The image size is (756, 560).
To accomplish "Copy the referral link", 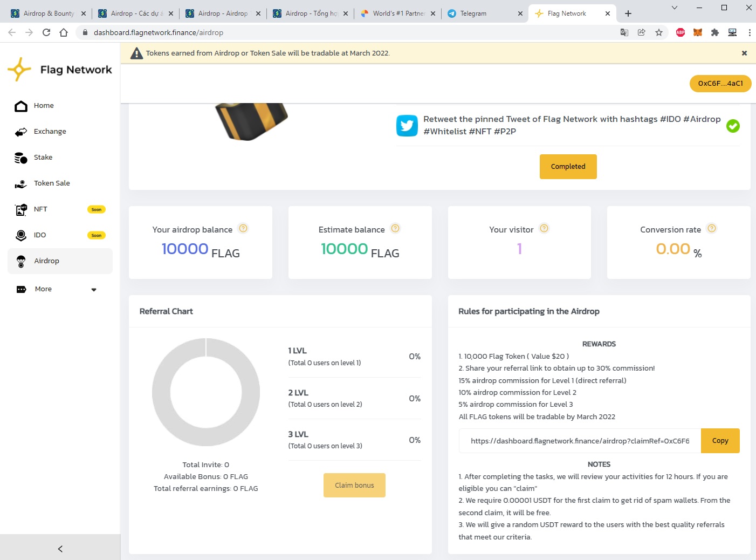I will tap(720, 441).
